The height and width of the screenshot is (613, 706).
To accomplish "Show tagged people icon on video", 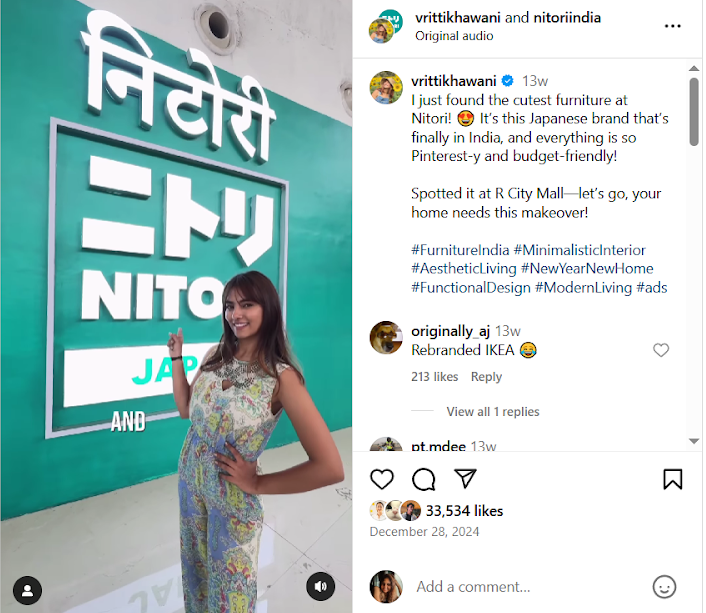I will tap(27, 590).
